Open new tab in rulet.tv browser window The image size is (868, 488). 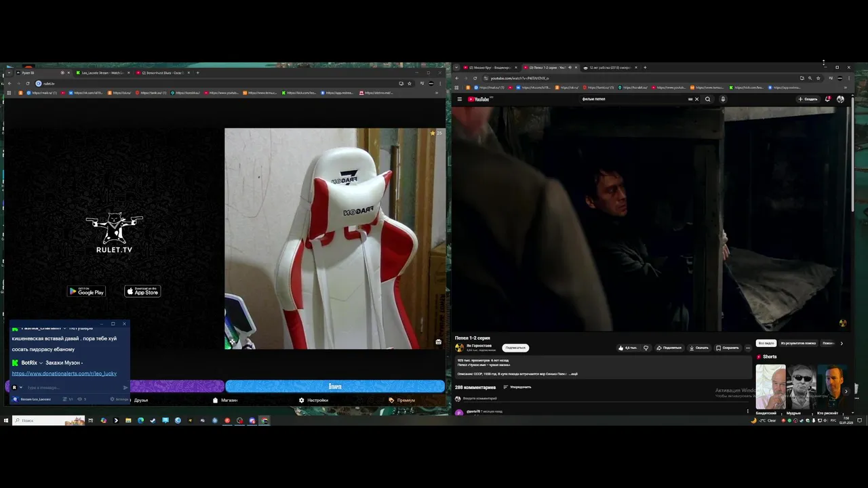tap(198, 73)
